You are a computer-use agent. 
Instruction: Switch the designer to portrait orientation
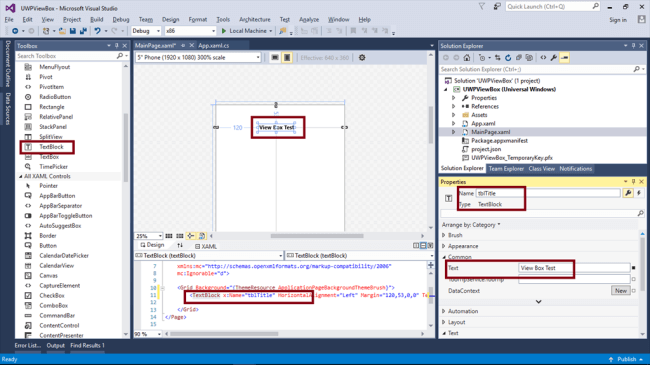click(287, 58)
